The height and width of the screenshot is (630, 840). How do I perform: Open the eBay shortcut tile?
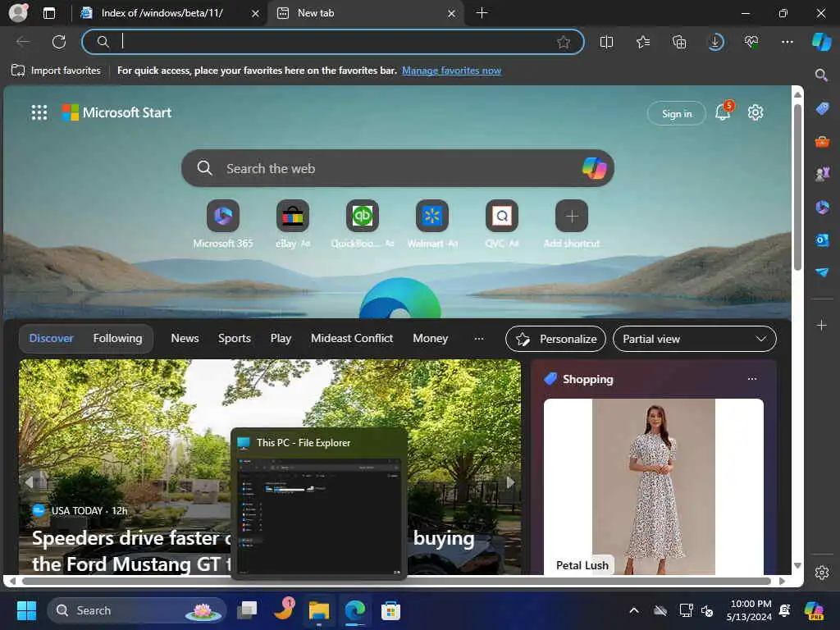(293, 216)
